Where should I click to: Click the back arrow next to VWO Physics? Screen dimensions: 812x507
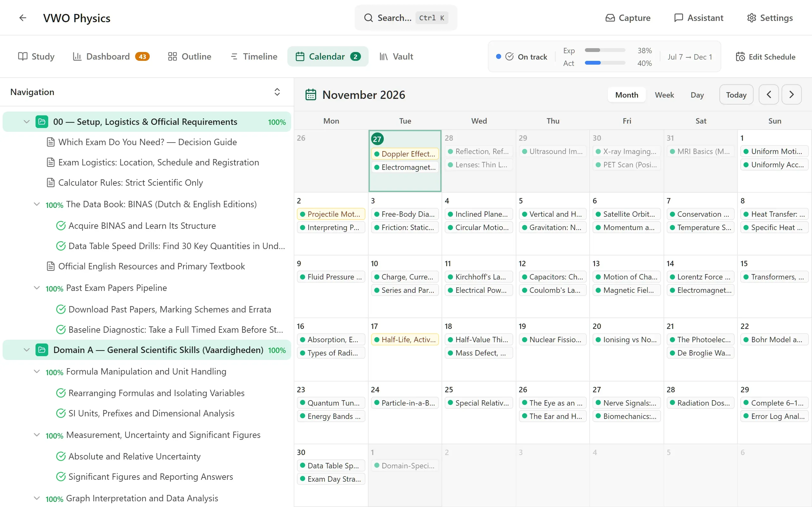(x=23, y=18)
